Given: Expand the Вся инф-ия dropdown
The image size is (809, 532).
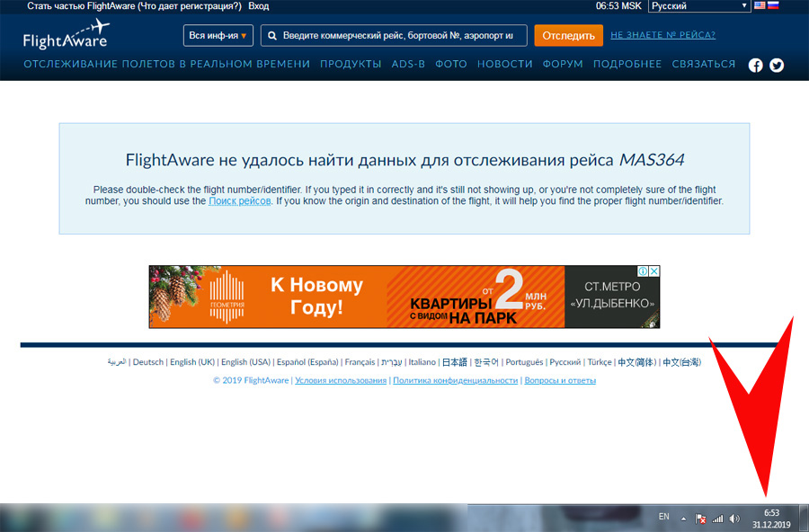Looking at the screenshot, I should pos(218,36).
